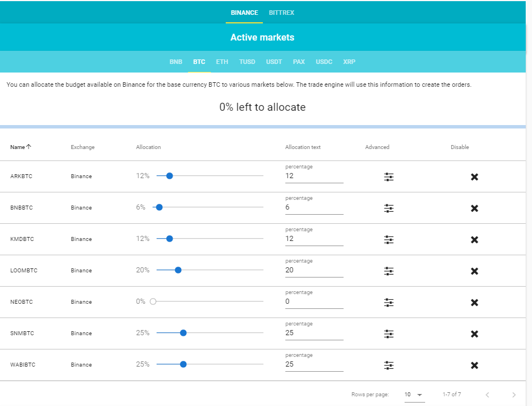Viewport: 532px width, 406px height.
Task: Click the SNMBTC allocation slider handle
Action: click(183, 333)
